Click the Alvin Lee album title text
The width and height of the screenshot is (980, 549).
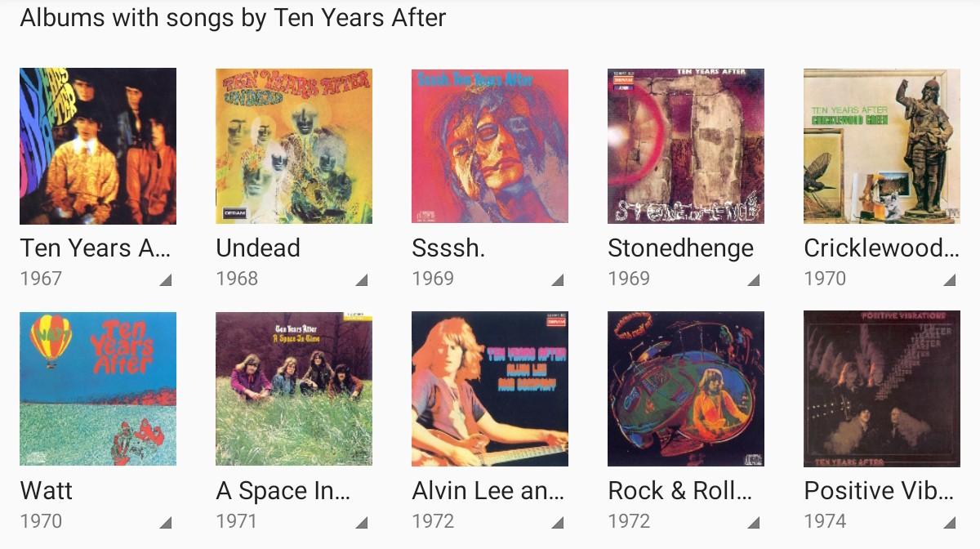(488, 491)
